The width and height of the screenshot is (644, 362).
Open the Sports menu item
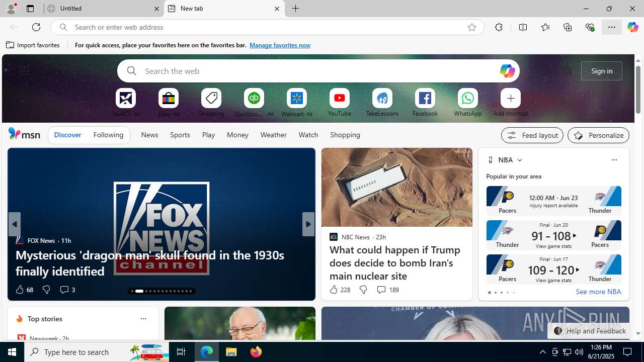pos(180,135)
